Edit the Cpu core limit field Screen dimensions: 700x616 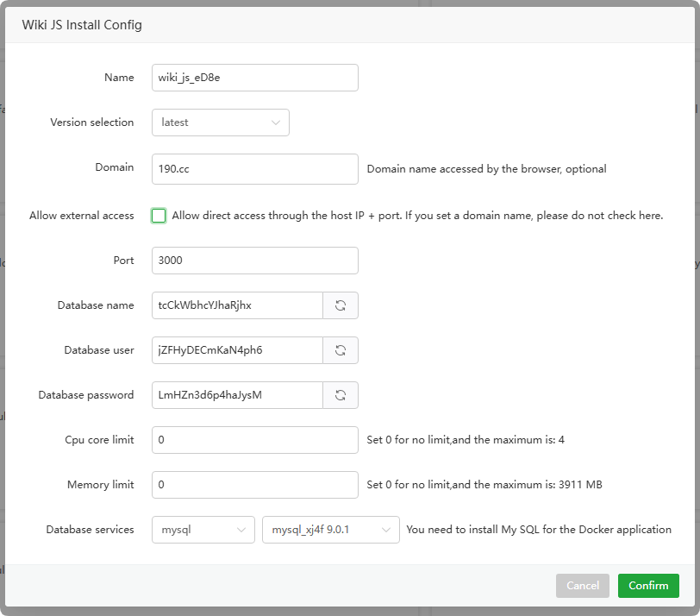click(254, 440)
